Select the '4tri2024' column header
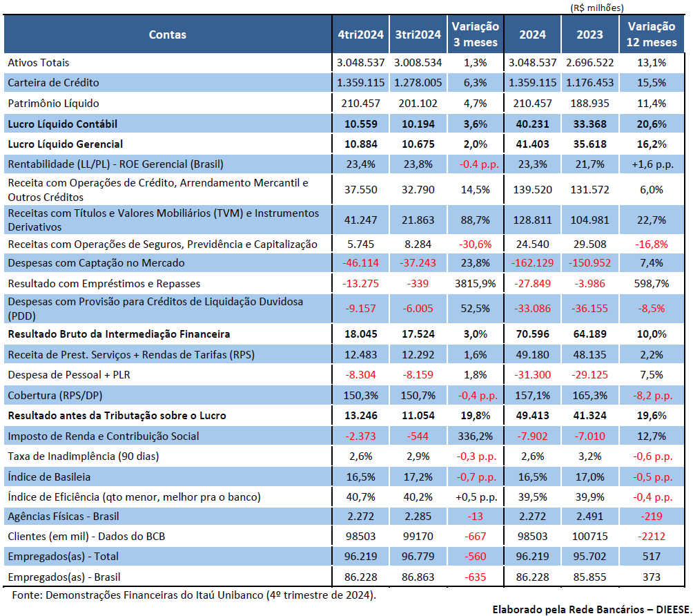 360,35
